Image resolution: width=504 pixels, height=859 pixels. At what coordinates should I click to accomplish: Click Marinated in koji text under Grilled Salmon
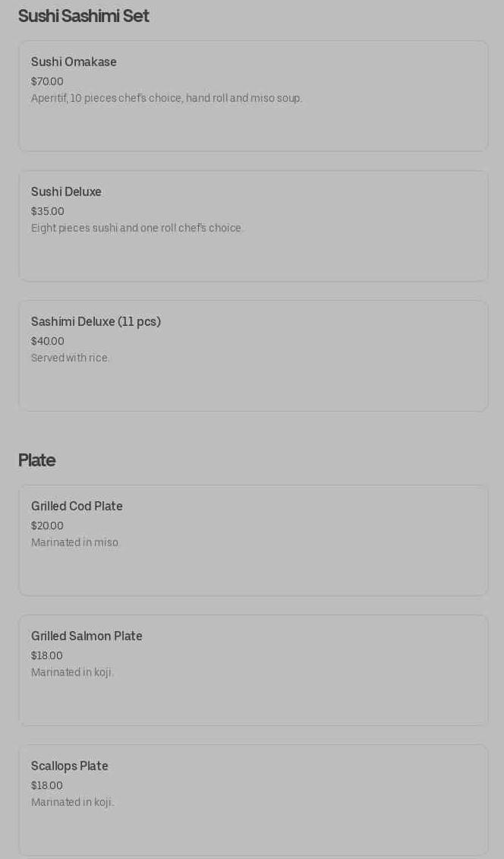pos(72,672)
